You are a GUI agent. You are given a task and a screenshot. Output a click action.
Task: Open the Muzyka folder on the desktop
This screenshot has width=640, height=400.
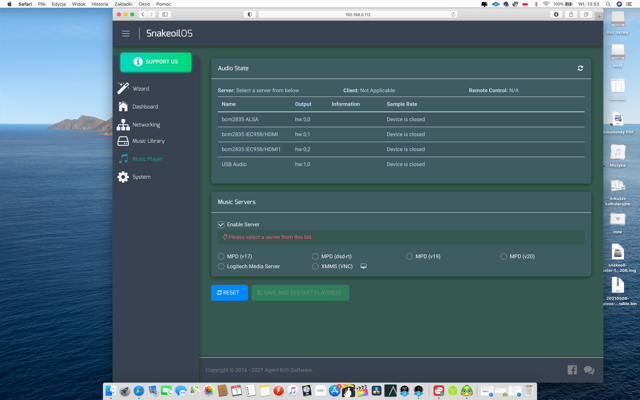(x=617, y=156)
